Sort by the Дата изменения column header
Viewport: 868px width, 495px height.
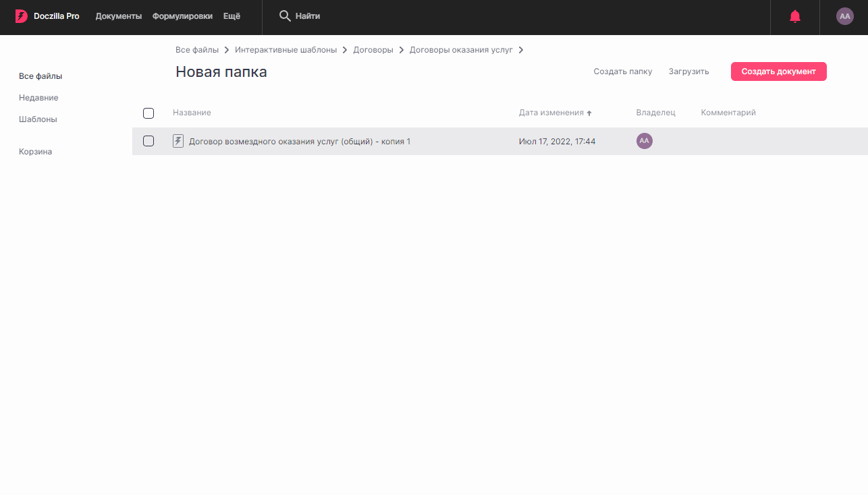pyautogui.click(x=551, y=113)
